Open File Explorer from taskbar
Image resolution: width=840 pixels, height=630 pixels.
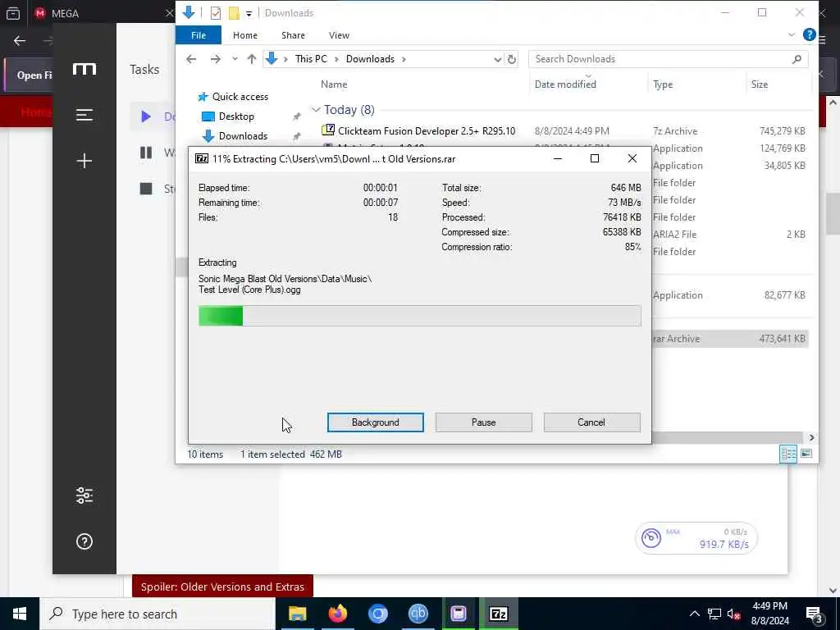tap(297, 614)
